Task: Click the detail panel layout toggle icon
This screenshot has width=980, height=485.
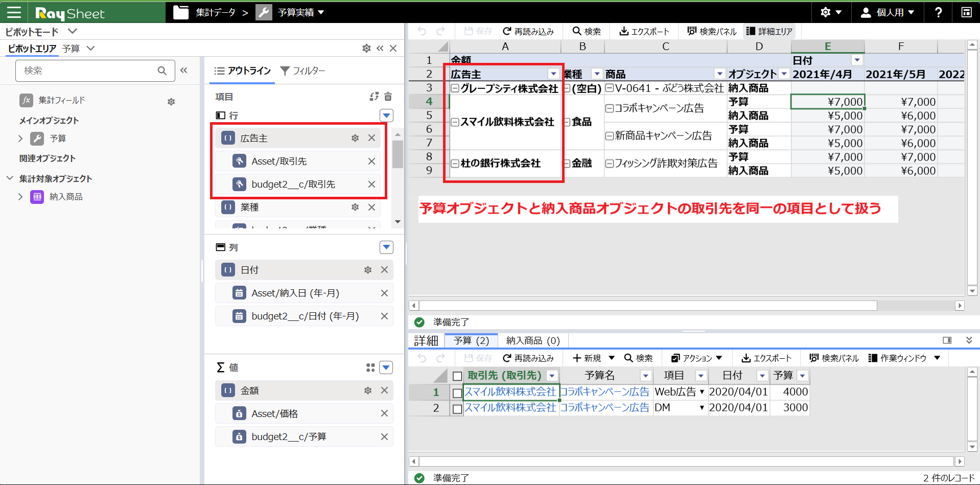Action: click(947, 340)
